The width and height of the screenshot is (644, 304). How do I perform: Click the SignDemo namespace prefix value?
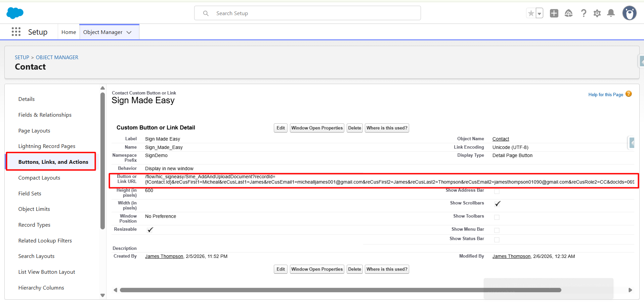pyautogui.click(x=156, y=155)
